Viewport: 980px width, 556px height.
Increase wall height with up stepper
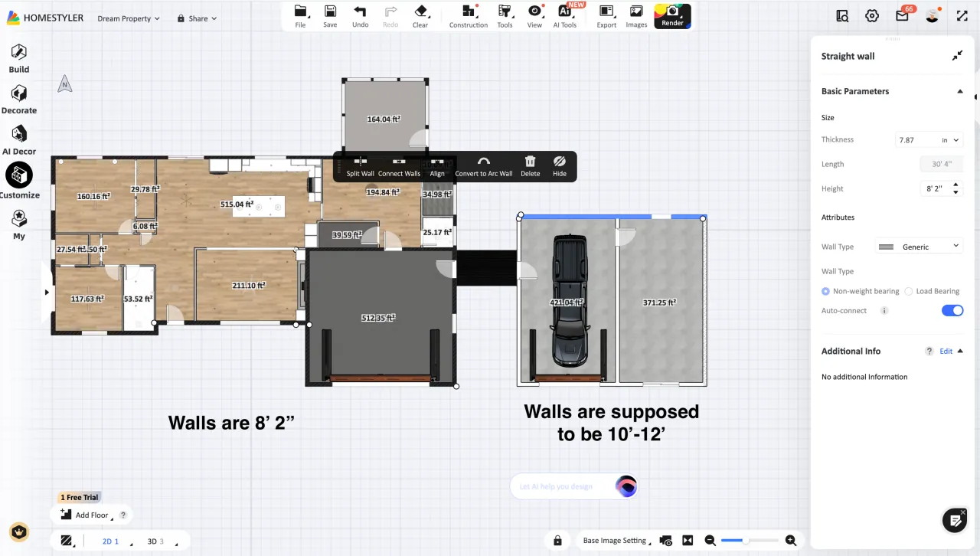click(x=955, y=185)
